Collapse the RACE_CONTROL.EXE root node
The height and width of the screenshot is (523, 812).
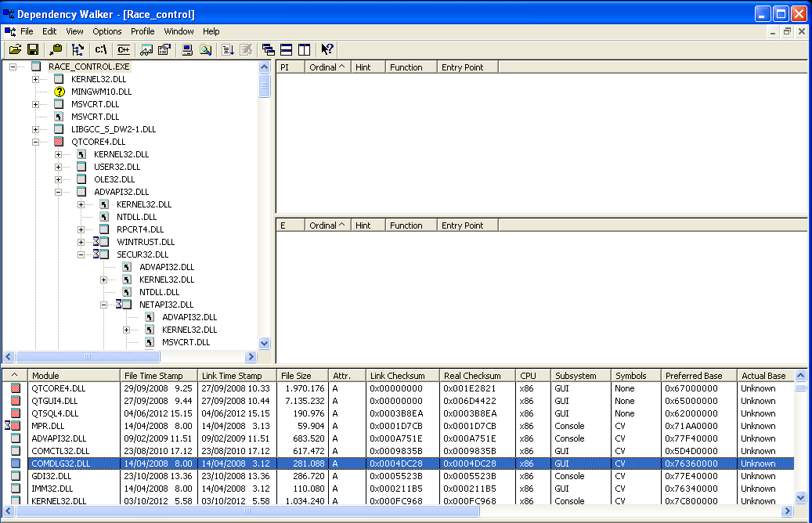13,67
